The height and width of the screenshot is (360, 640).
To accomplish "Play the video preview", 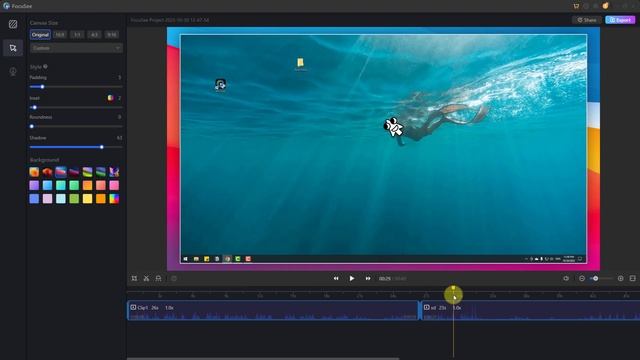I will click(x=352, y=278).
